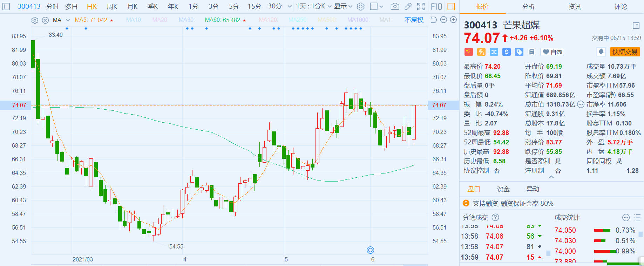The height and width of the screenshot is (266, 644).
Task: Enter fullscreen chart mode
Action: [x=421, y=6]
